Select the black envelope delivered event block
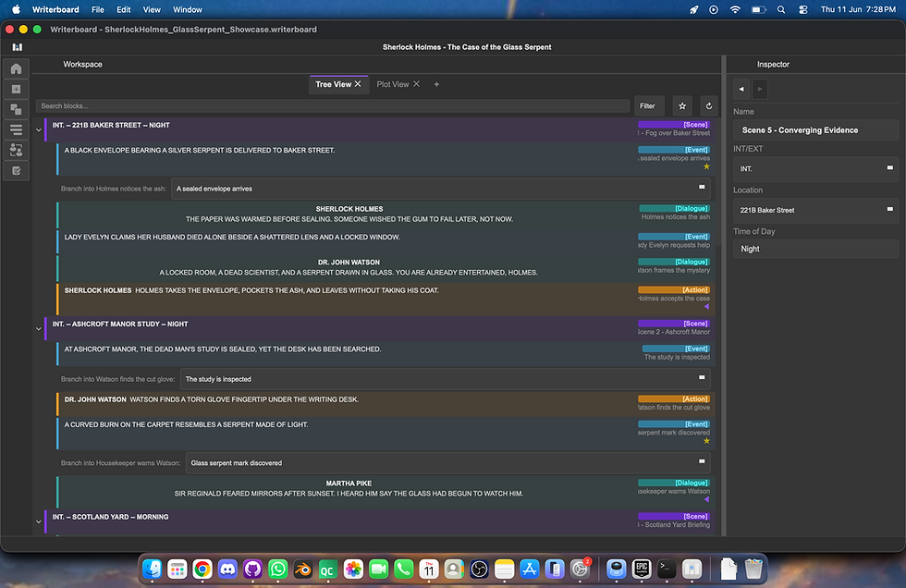Viewport: 906px width, 588px height. pyautogui.click(x=386, y=158)
